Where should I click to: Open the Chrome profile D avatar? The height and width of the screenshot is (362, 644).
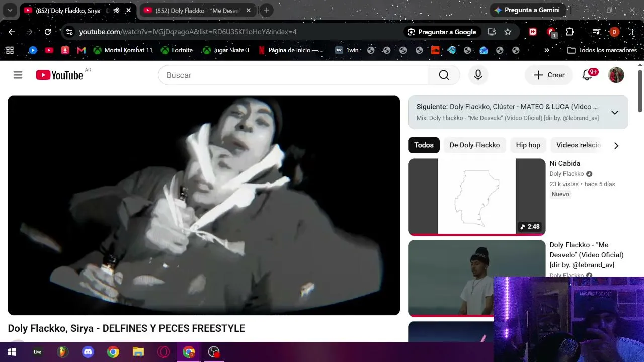click(x=614, y=32)
